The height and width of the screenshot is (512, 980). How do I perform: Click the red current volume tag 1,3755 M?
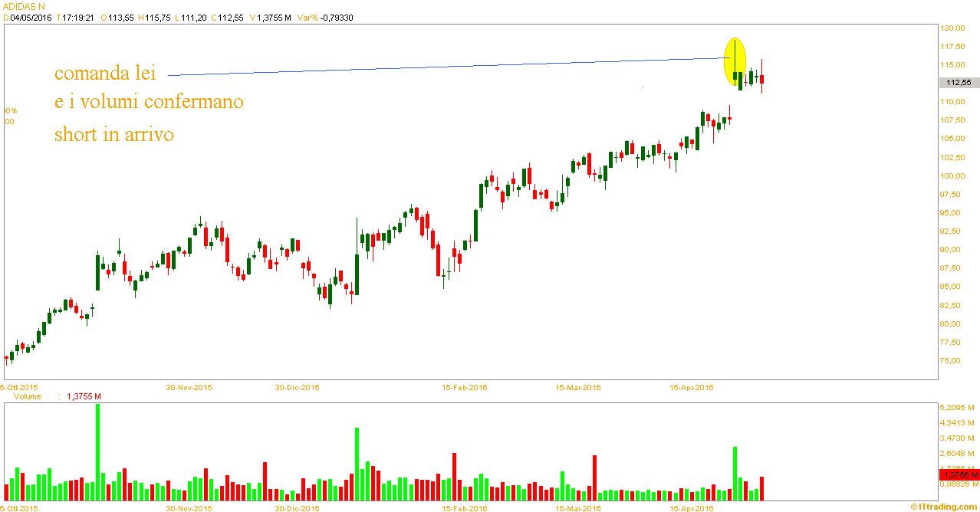tap(959, 475)
